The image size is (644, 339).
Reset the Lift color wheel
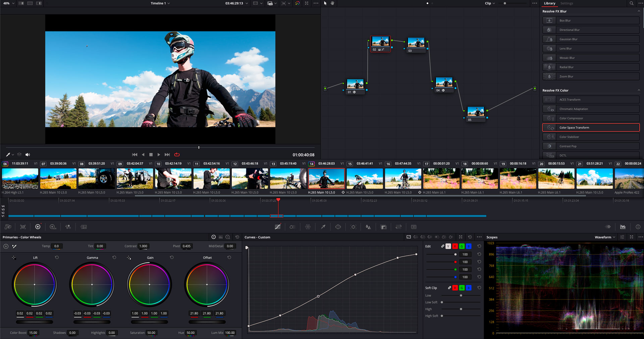click(57, 258)
